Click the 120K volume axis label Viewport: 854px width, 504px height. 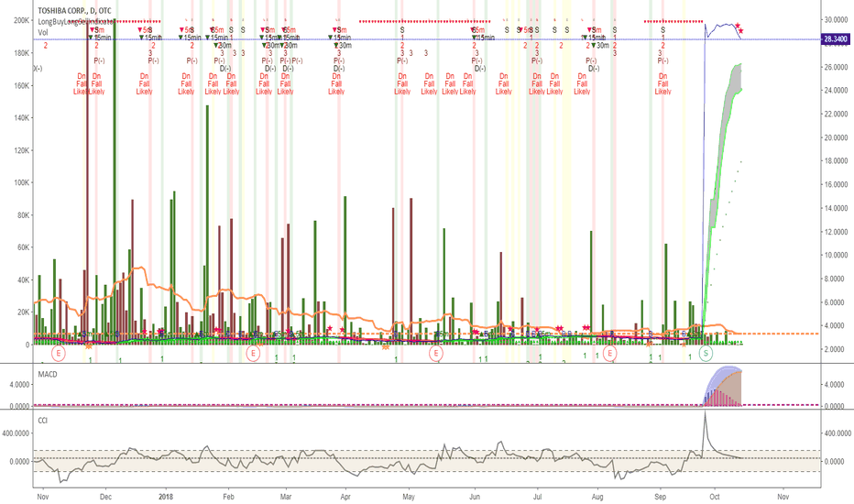[22, 150]
